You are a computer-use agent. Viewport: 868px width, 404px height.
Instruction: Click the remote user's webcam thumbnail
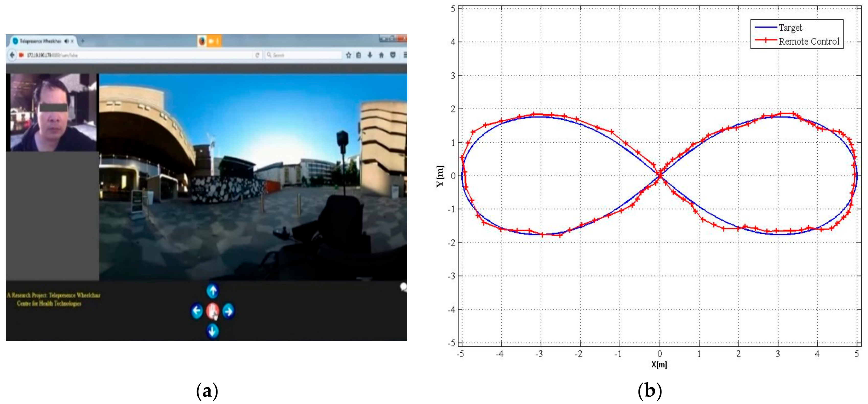pyautogui.click(x=53, y=112)
